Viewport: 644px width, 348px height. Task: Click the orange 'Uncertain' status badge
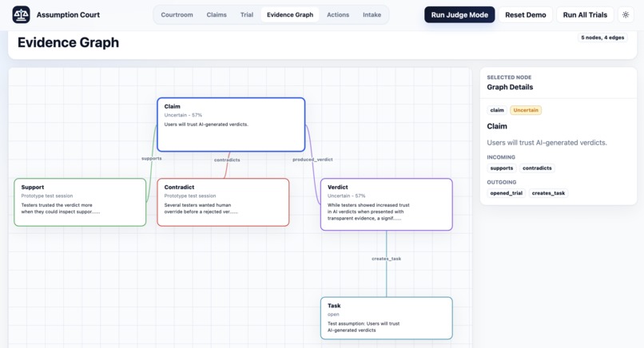(x=526, y=110)
